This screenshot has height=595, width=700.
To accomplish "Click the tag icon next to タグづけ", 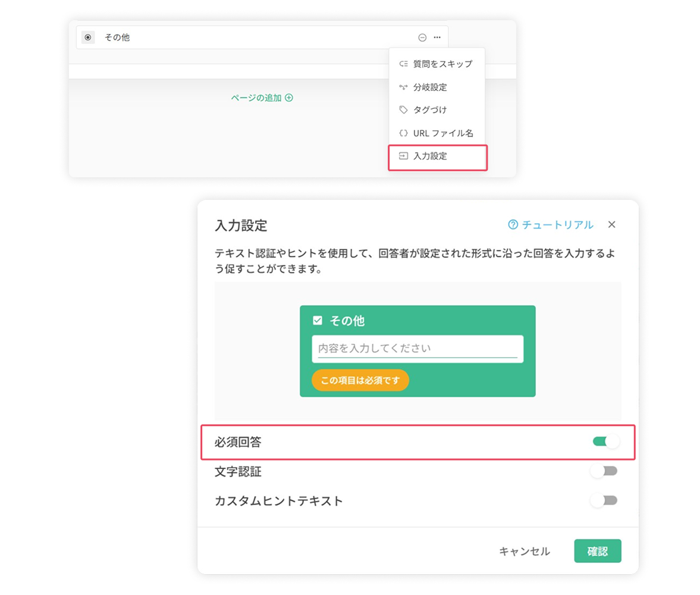I will 404,110.
